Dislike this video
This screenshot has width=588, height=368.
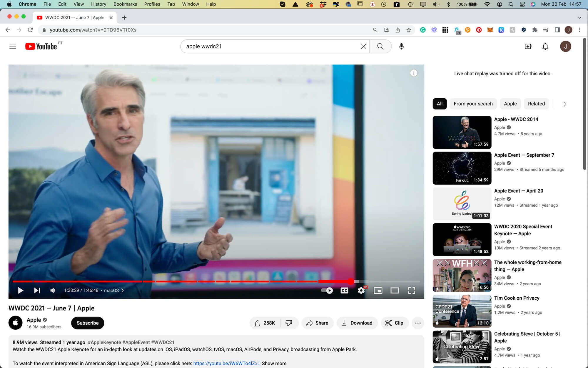(x=289, y=323)
